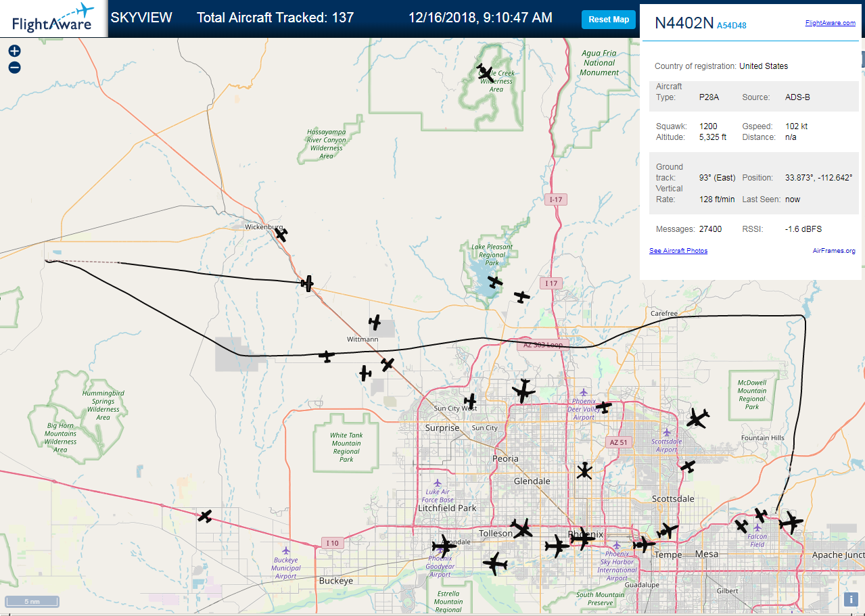The image size is (865, 616).
Task: Open the See Aircraft Photos link
Action: click(678, 251)
